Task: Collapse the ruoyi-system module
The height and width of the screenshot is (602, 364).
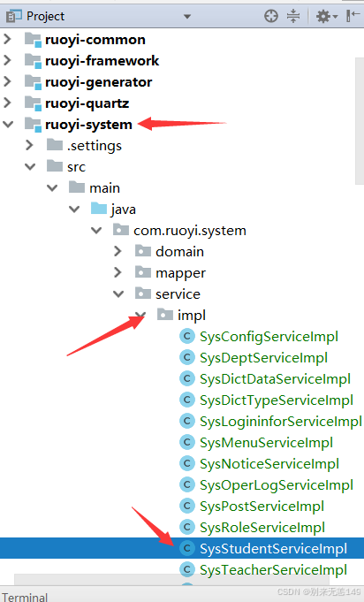Action: [x=8, y=125]
